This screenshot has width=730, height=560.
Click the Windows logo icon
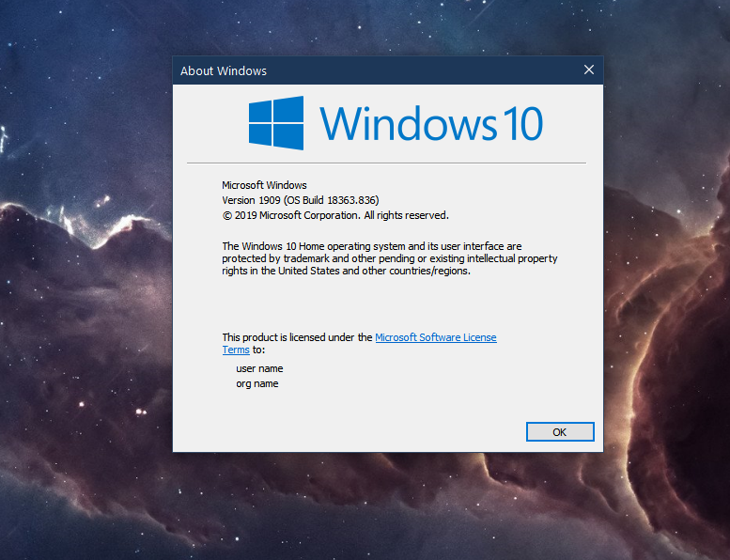[x=276, y=123]
